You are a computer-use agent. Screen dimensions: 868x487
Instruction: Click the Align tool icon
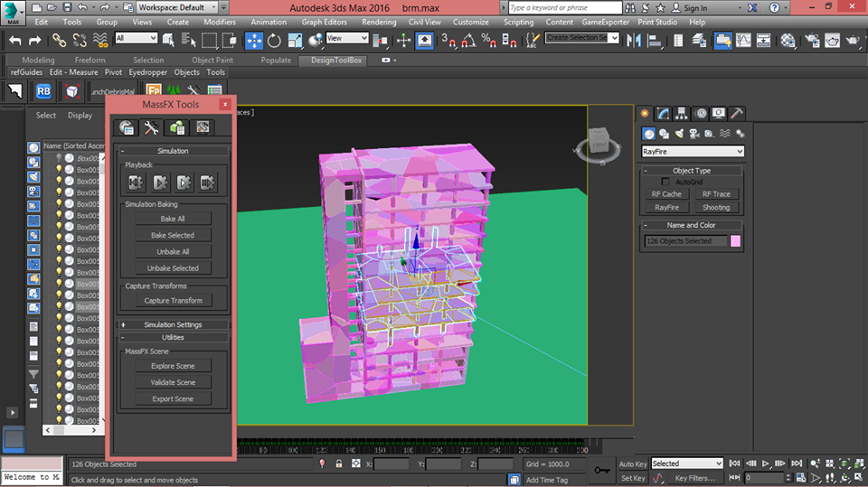pos(655,41)
